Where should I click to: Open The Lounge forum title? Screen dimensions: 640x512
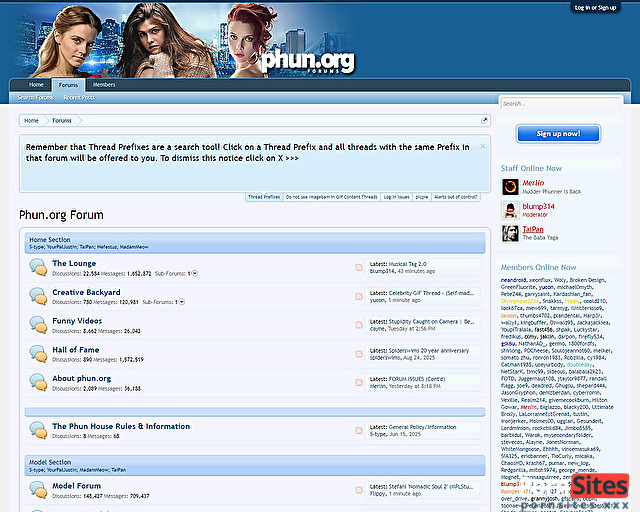tap(74, 263)
